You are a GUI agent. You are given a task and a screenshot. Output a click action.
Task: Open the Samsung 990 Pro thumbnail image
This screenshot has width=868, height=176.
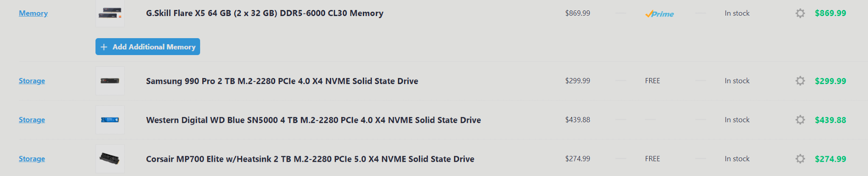pos(110,81)
